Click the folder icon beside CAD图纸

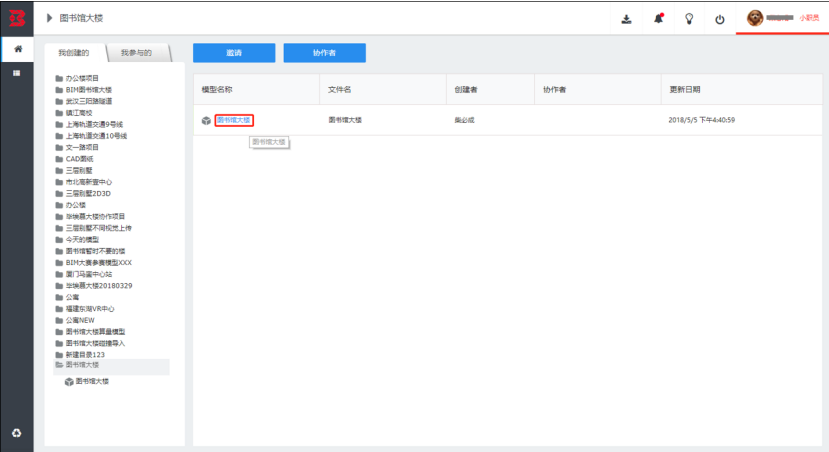tap(59, 159)
